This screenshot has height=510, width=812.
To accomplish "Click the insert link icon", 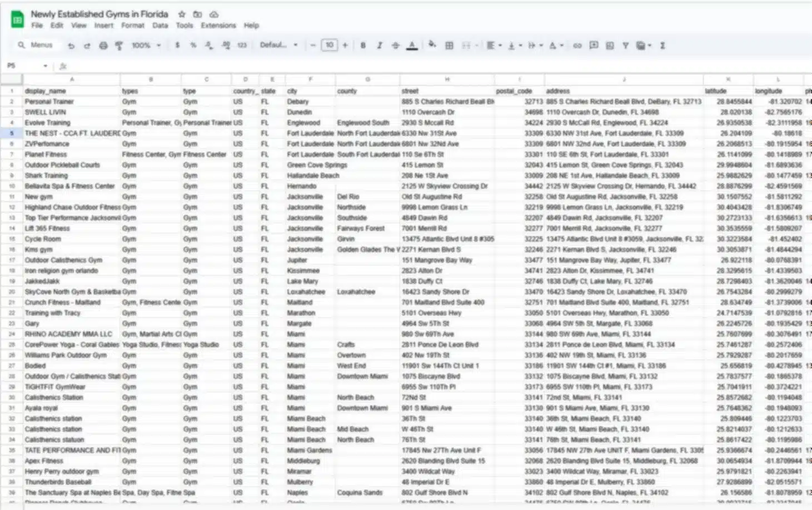I will [x=577, y=46].
